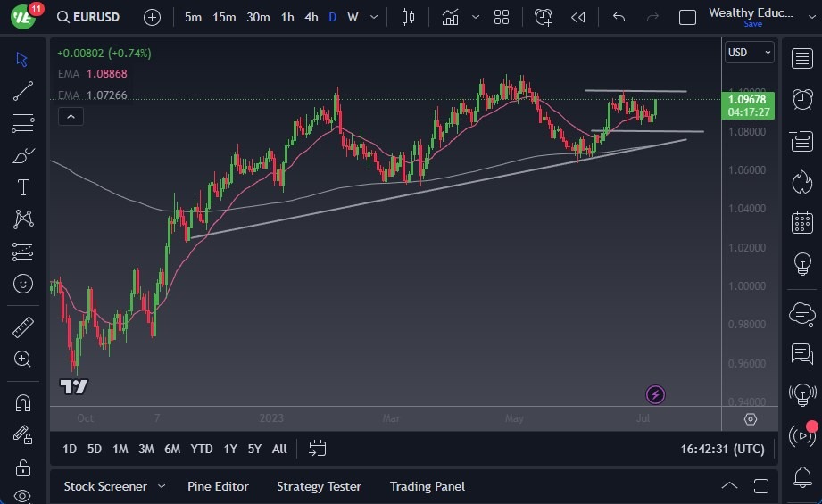Select the Trend Line drawing tool
822x504 pixels.
point(23,91)
